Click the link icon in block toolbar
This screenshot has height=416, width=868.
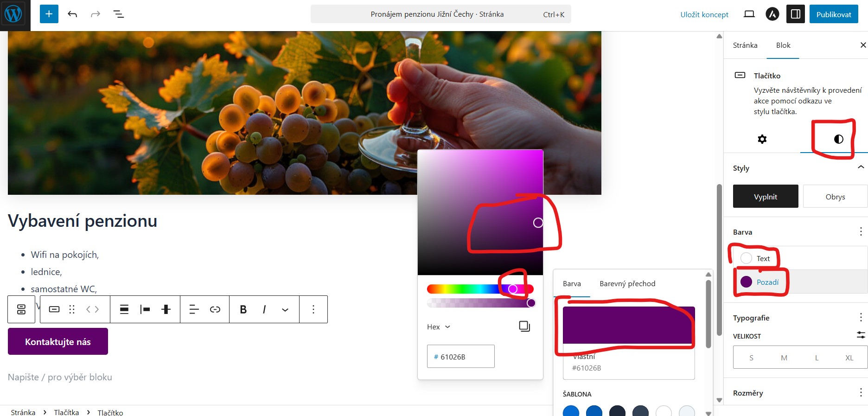click(215, 309)
